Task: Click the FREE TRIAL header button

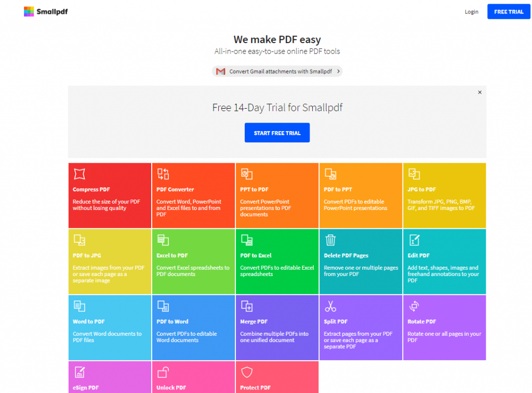Action: tap(509, 12)
